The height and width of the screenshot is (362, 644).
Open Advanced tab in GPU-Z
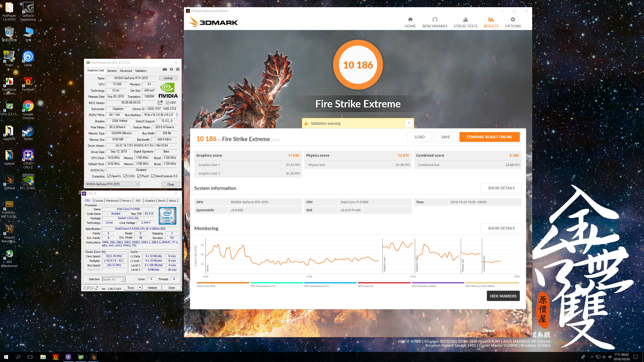point(126,71)
